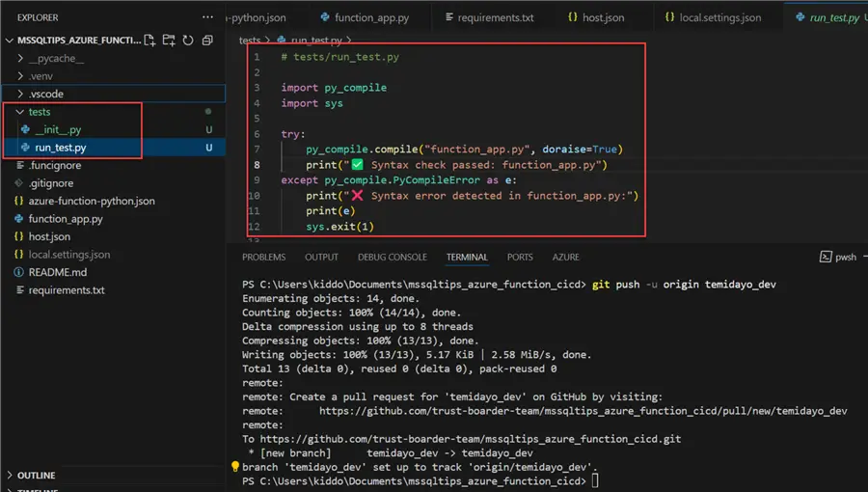This screenshot has height=492, width=868.
Task: Open the .gitignore file
Action: (51, 182)
